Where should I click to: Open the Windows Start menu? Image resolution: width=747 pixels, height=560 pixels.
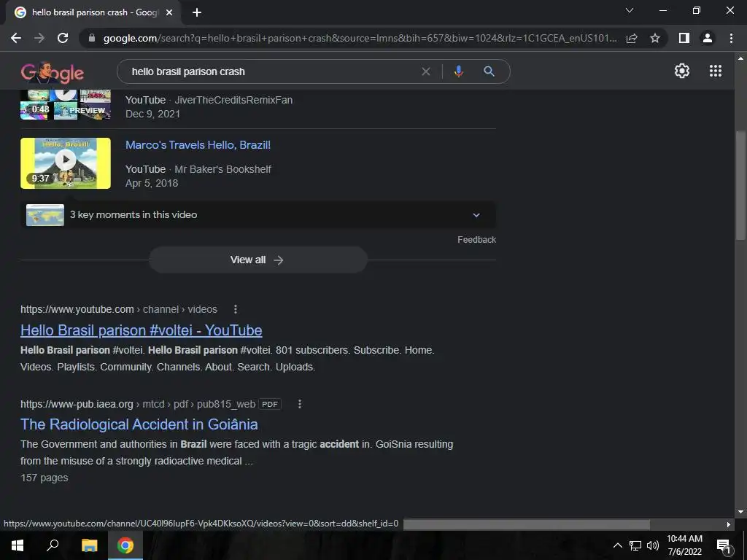coord(18,545)
